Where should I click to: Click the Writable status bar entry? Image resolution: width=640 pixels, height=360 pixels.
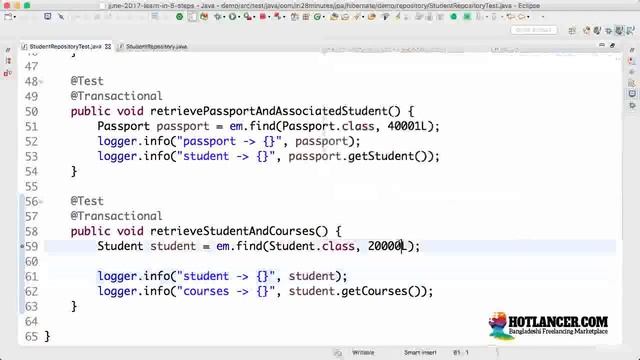pos(363,352)
